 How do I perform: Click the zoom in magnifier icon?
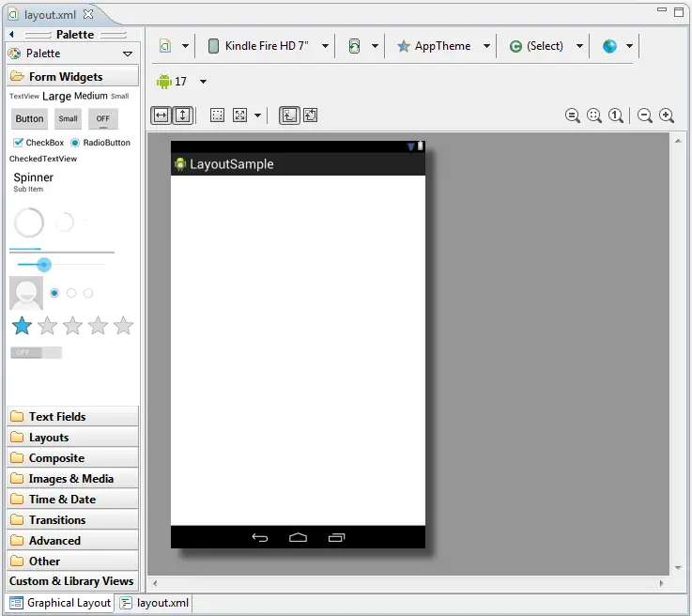[x=667, y=115]
